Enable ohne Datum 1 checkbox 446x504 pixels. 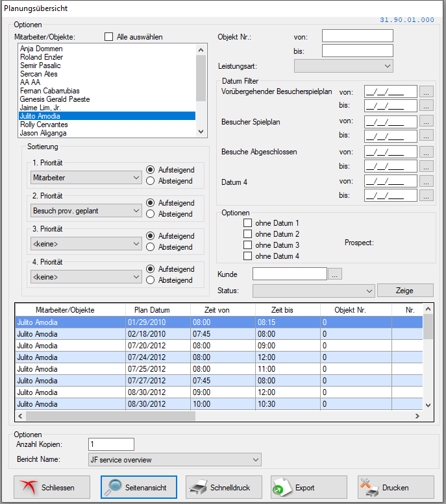(x=247, y=222)
